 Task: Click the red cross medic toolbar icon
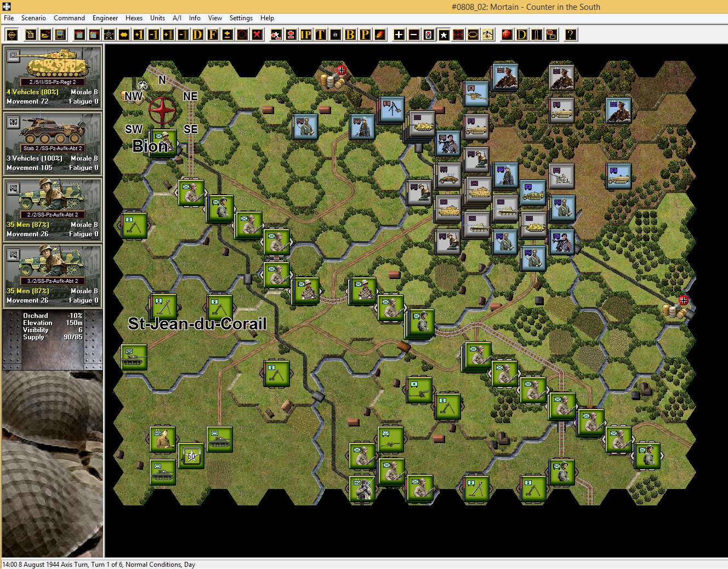pyautogui.click(x=291, y=35)
